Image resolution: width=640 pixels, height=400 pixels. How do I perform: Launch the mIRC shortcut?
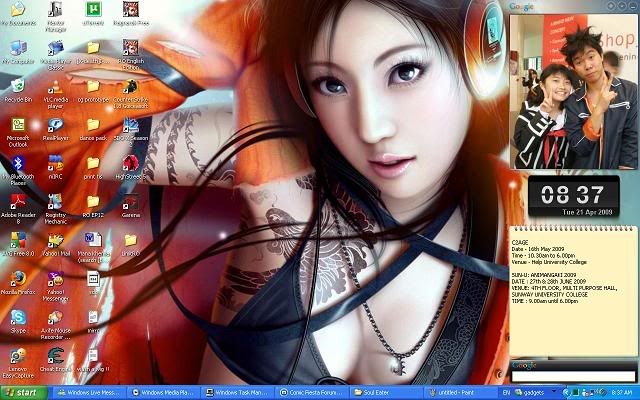point(56,167)
